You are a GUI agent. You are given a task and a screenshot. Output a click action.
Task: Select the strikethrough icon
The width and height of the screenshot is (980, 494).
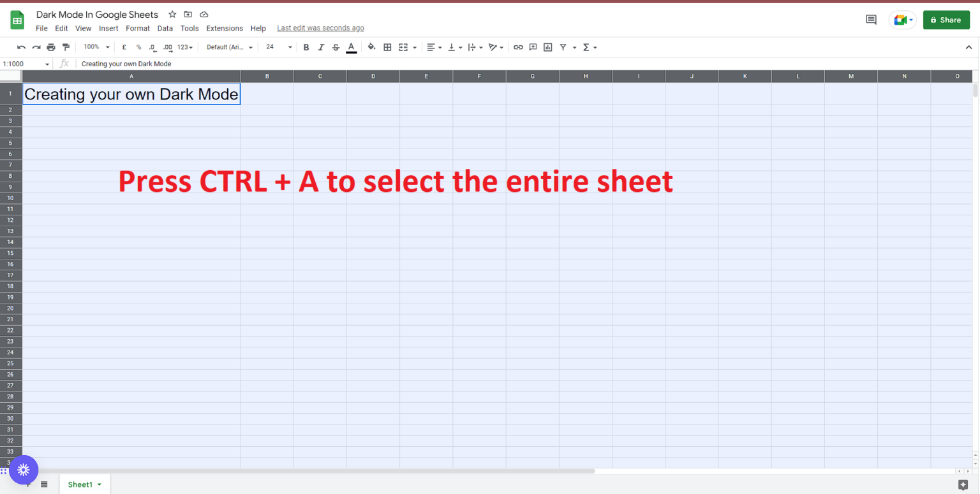coord(336,47)
